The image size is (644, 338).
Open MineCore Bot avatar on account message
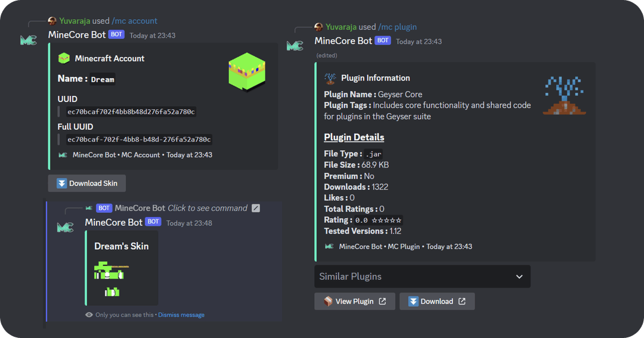[x=29, y=40]
